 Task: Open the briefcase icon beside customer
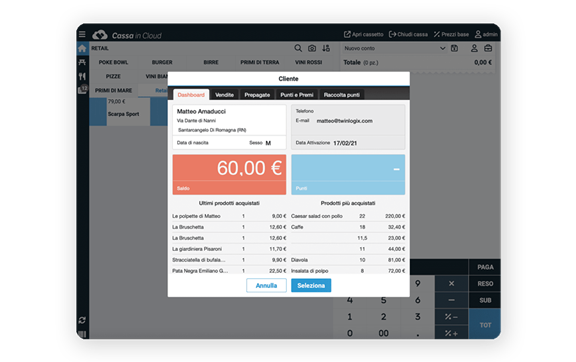pos(488,48)
